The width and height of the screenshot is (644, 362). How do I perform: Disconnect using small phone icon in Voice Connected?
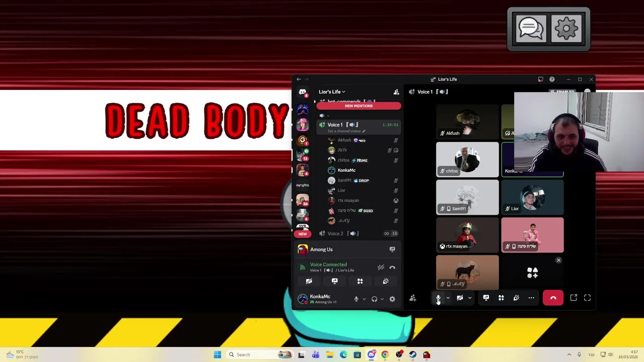point(392,267)
